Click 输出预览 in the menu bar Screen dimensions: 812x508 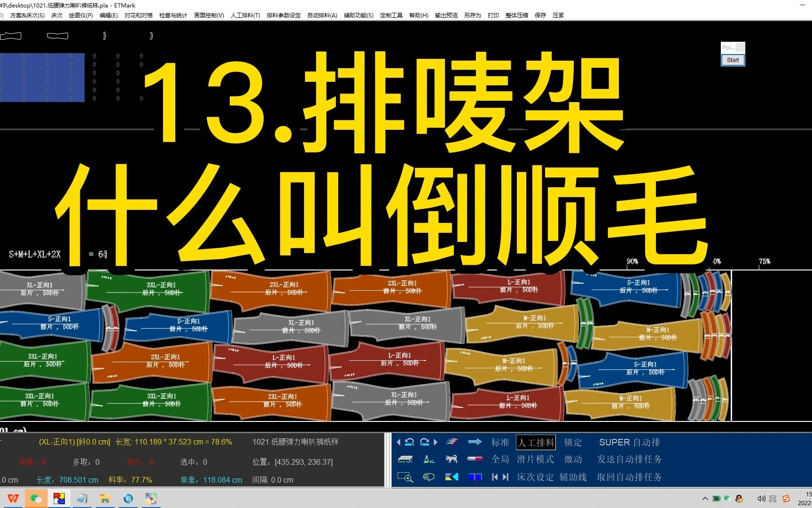pyautogui.click(x=446, y=15)
